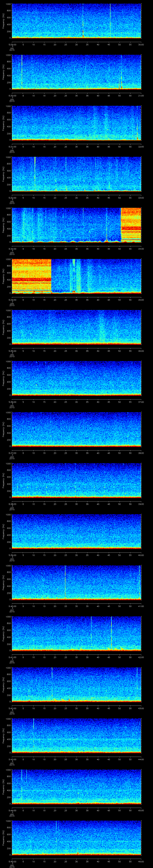Select vertical line near 45 seconds in 5:29 spectrogram

click(110, 19)
